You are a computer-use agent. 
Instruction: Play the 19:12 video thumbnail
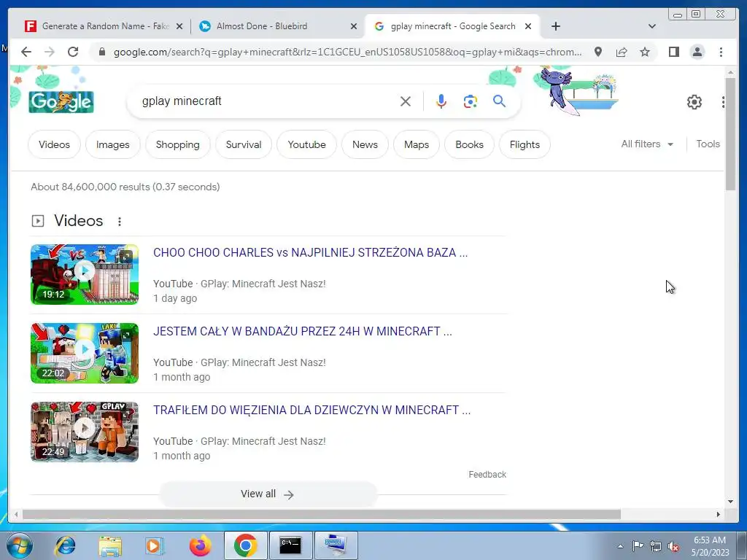coord(85,274)
